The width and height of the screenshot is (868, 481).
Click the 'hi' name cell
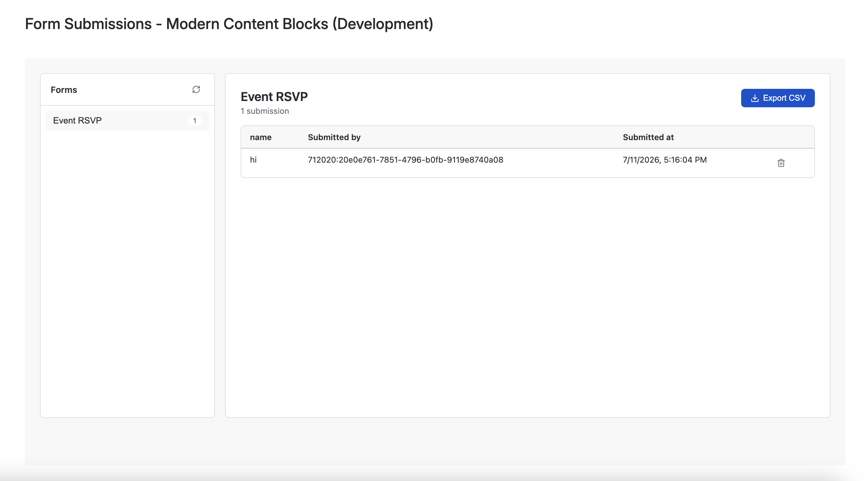pos(253,160)
